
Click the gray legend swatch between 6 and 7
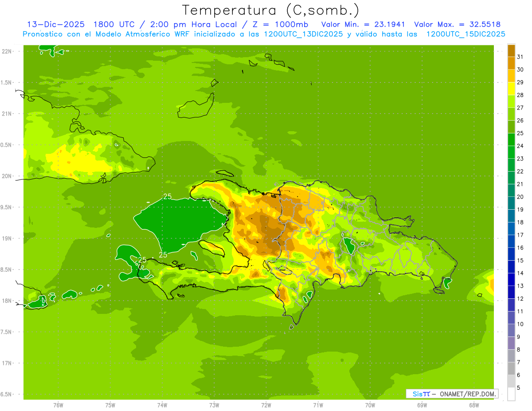[x=511, y=368]
